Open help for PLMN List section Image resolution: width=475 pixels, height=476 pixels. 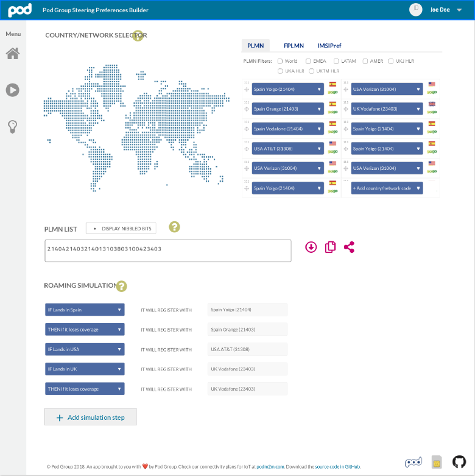click(174, 227)
